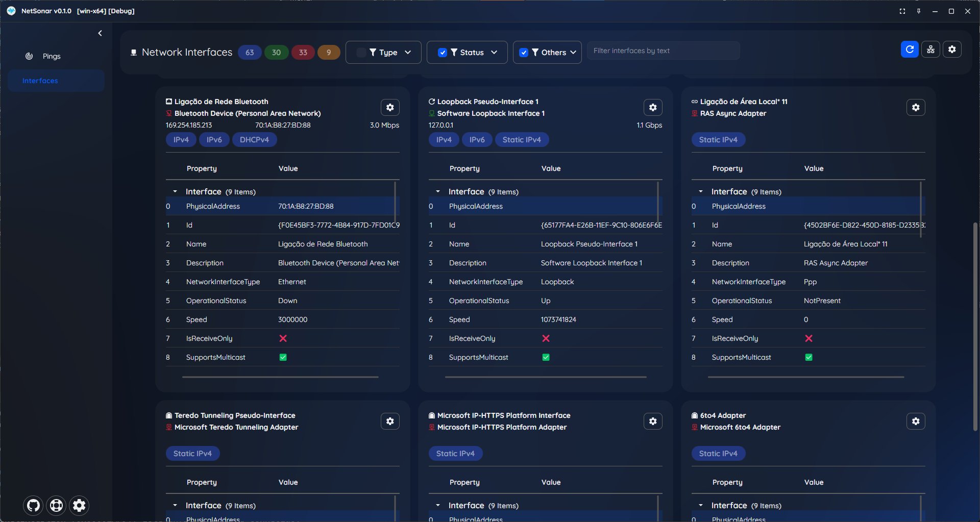This screenshot has width=980, height=522.
Task: Expand the Type filter dropdown arrow
Action: (x=408, y=53)
